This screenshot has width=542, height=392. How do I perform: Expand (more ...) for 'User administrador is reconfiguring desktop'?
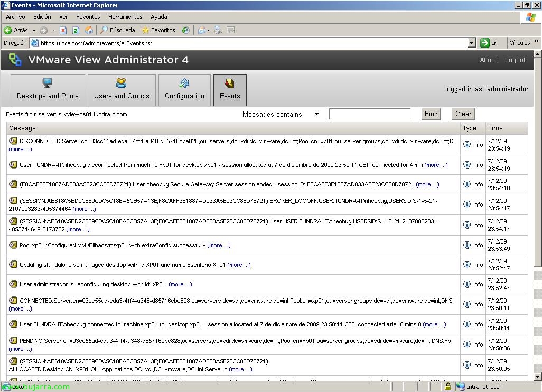tap(181, 284)
